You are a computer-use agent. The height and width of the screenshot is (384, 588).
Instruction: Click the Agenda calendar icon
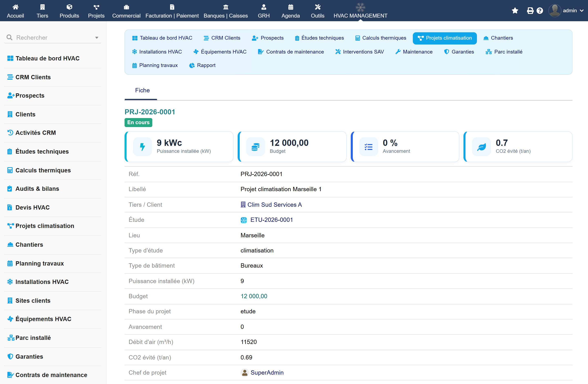(x=291, y=7)
